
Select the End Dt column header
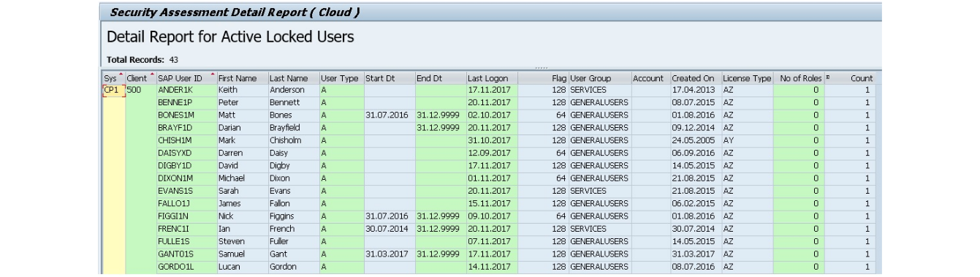441,78
